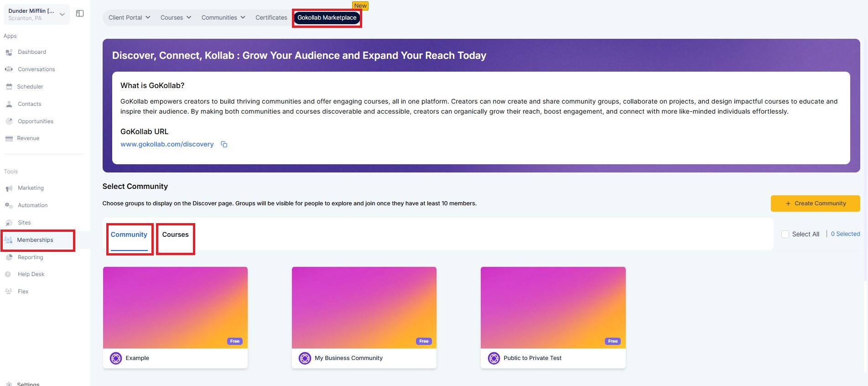
Task: Click the Free badge on Public to Private Test card
Action: [613, 341]
